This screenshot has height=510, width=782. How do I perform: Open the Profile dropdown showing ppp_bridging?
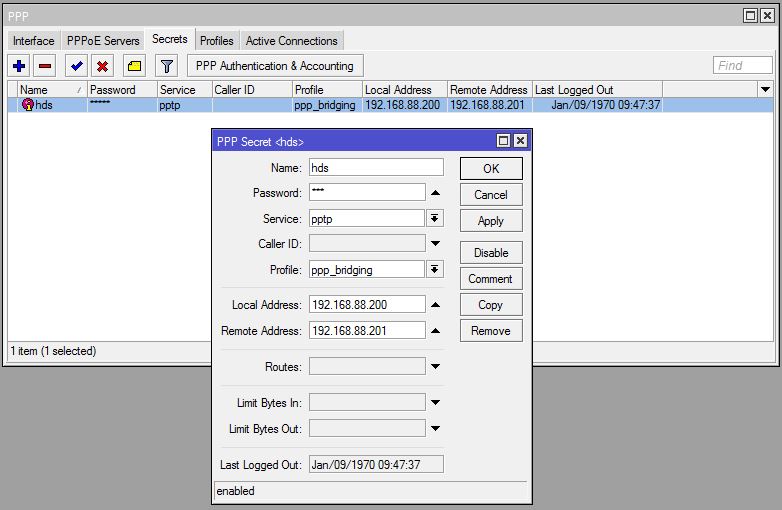(x=434, y=270)
